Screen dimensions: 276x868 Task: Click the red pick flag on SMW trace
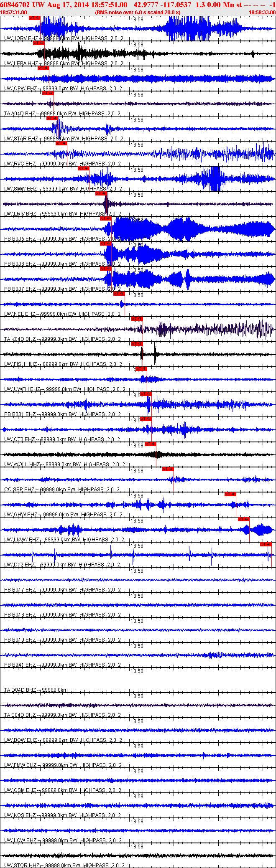tap(84, 168)
